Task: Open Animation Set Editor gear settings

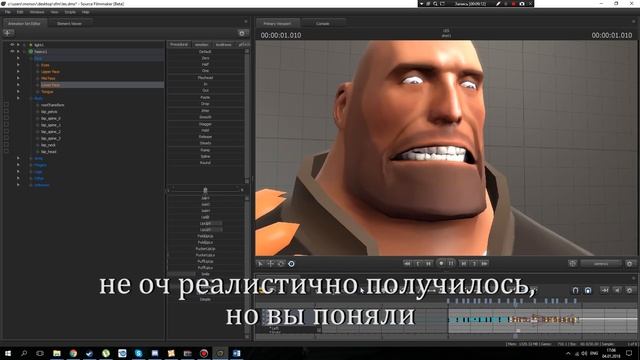Action: (x=242, y=33)
